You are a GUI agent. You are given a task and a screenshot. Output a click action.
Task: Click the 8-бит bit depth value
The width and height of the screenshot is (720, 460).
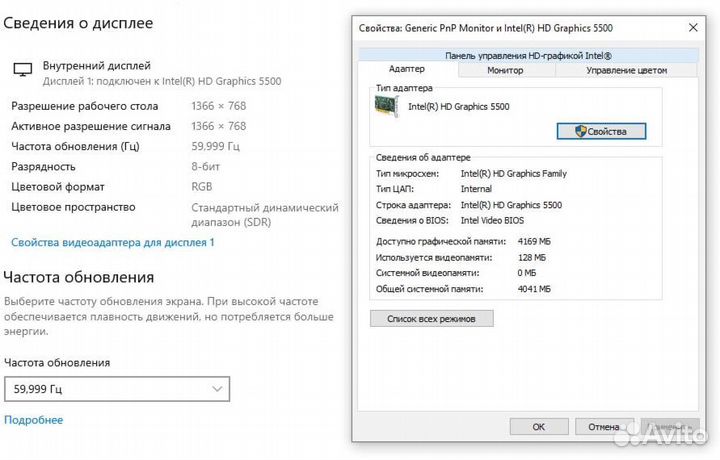coord(206,167)
